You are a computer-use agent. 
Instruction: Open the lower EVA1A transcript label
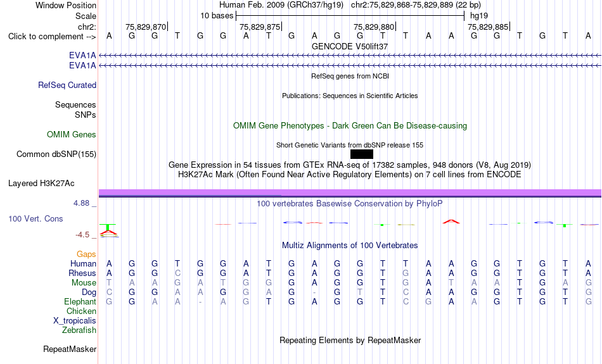tap(82, 66)
